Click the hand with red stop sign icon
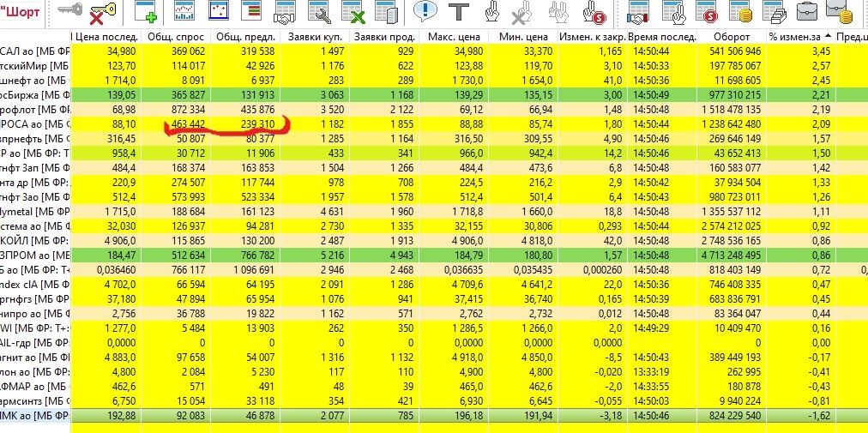868x433 pixels. (x=595, y=13)
